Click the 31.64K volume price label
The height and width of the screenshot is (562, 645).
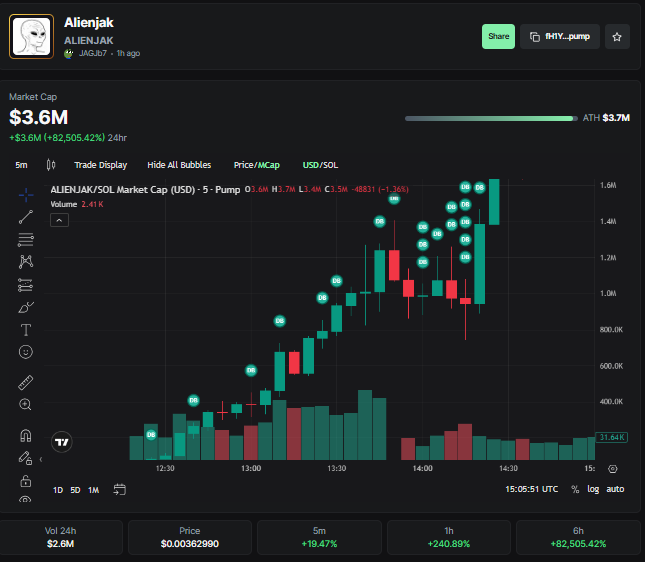tap(612, 437)
